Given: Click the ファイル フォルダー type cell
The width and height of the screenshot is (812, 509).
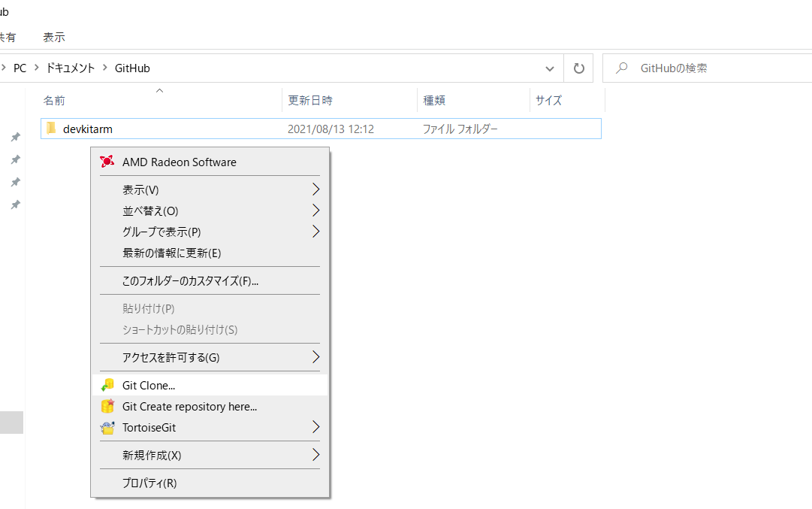Looking at the screenshot, I should (460, 129).
